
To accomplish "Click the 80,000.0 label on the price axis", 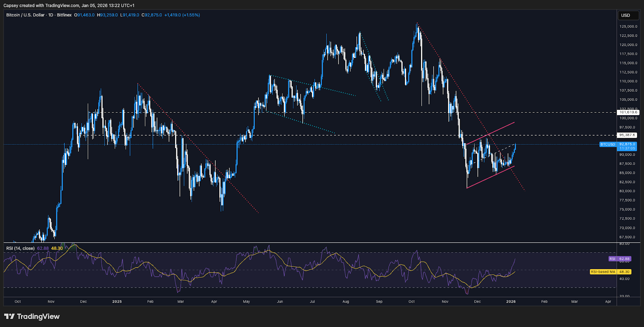I will (628, 191).
